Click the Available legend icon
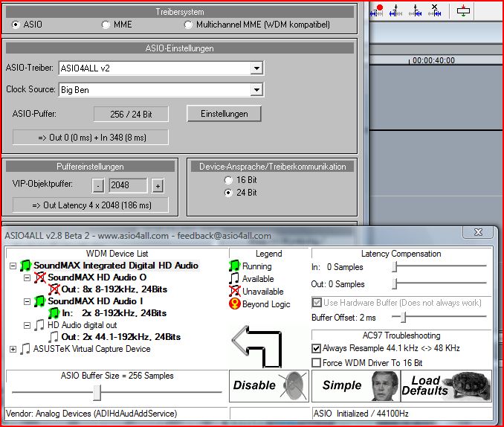Screen dimensions: 504x427 [x=235, y=279]
